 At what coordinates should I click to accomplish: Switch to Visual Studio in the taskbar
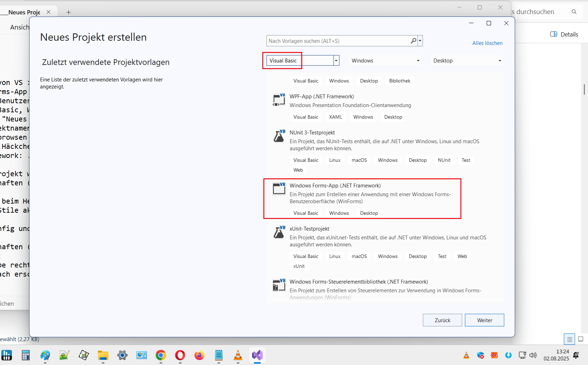click(x=257, y=356)
